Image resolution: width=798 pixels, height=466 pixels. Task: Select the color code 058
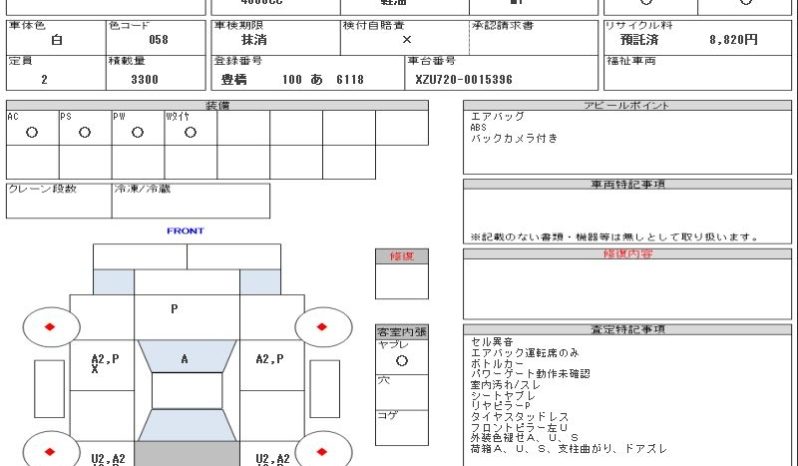tap(158, 40)
